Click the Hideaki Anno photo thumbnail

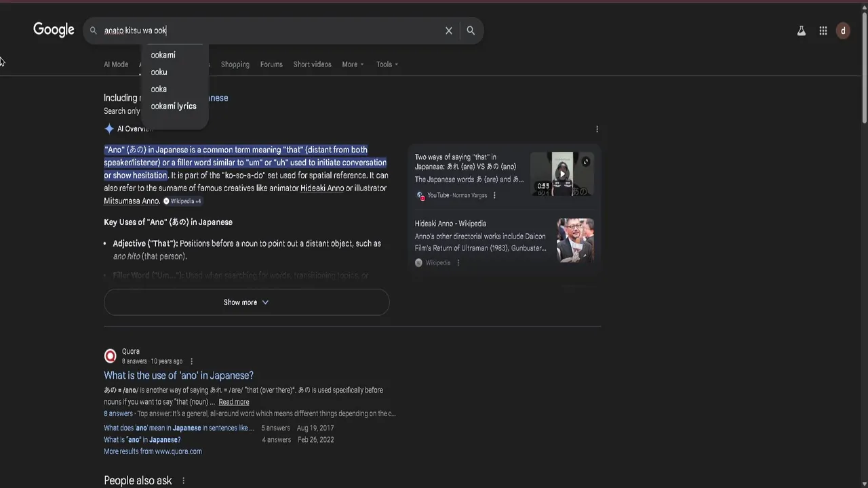click(575, 240)
